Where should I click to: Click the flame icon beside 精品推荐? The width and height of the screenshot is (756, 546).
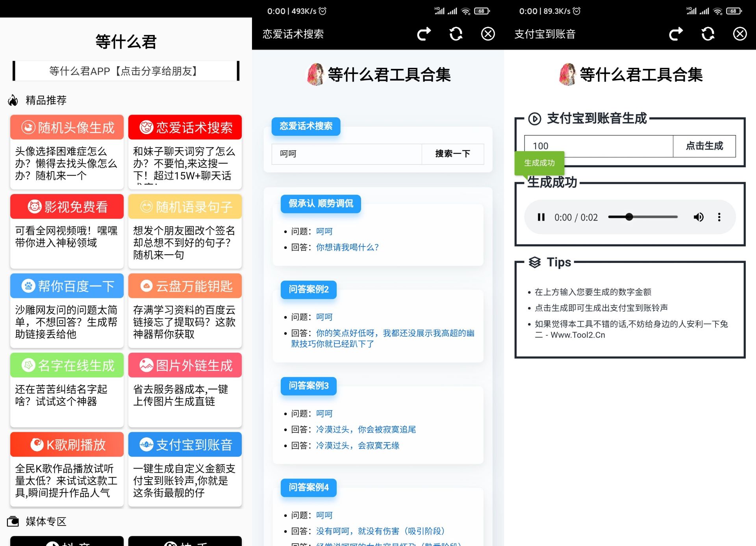pos(13,100)
